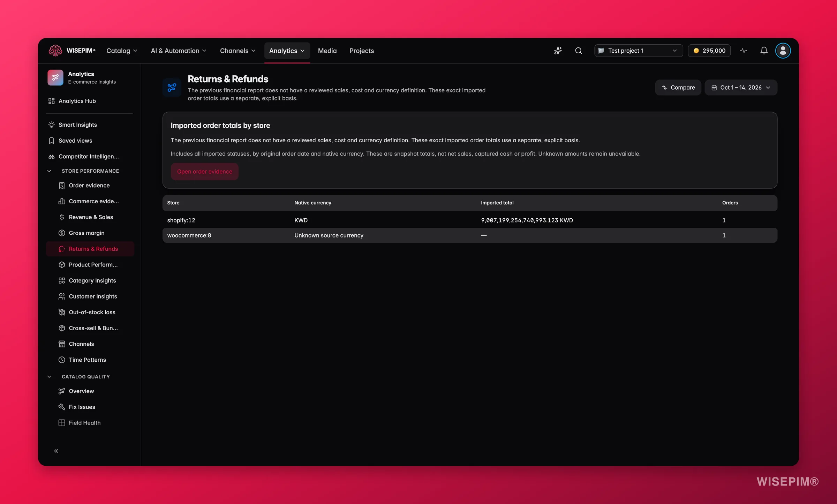This screenshot has width=837, height=504.
Task: Click the Imported total column header
Action: coord(497,203)
